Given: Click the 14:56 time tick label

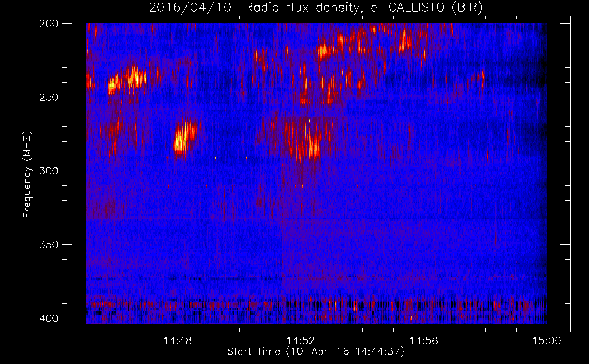Looking at the screenshot, I should tap(424, 341).
